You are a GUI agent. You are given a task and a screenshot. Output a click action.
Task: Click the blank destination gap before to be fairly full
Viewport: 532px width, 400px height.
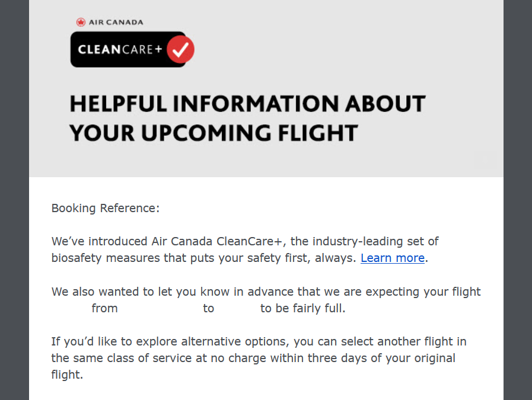237,309
